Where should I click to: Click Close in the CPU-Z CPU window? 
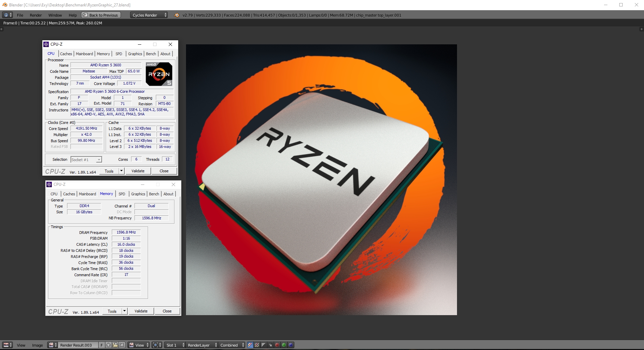[164, 171]
